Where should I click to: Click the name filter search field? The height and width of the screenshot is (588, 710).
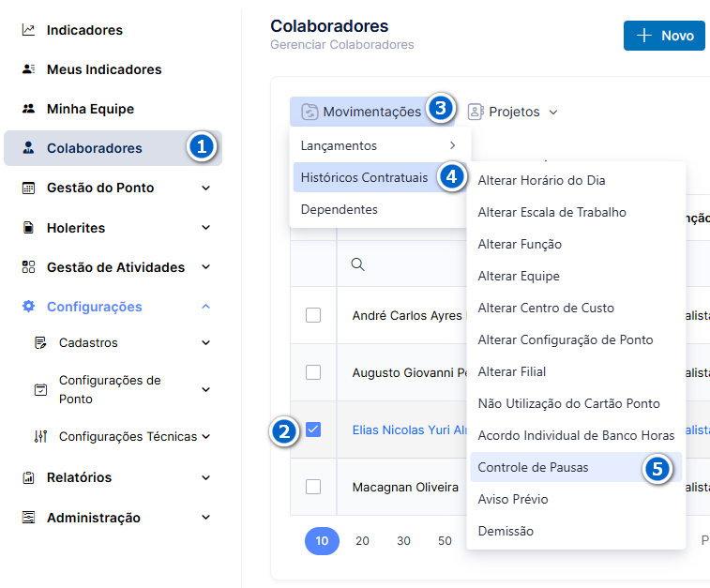(x=401, y=264)
